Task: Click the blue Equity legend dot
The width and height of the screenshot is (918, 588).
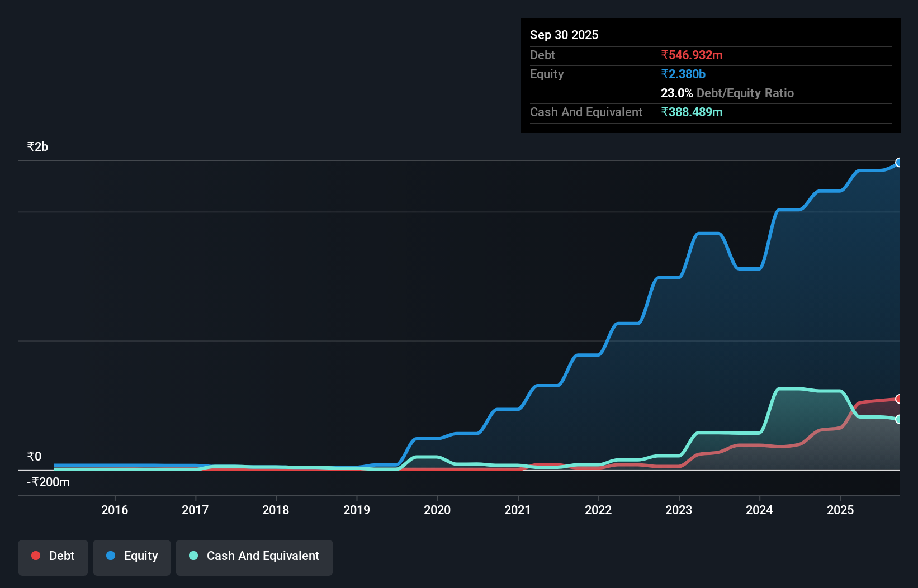Action: coord(110,556)
